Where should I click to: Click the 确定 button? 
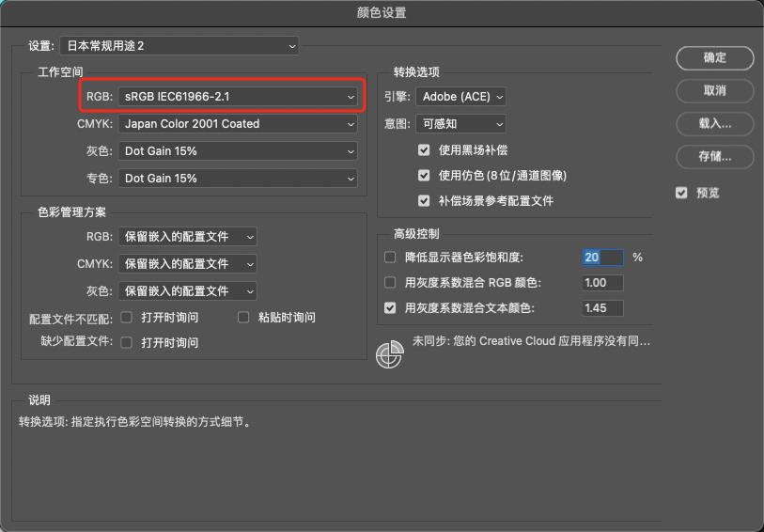(715, 58)
